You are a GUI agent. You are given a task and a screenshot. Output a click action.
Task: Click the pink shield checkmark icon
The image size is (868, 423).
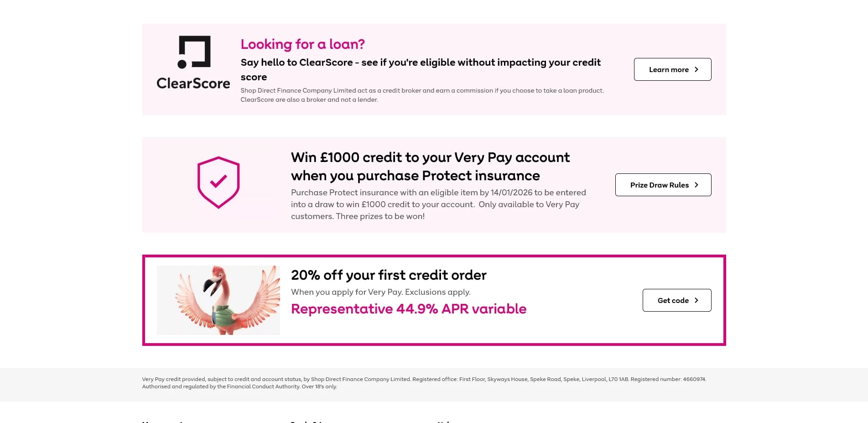(218, 182)
